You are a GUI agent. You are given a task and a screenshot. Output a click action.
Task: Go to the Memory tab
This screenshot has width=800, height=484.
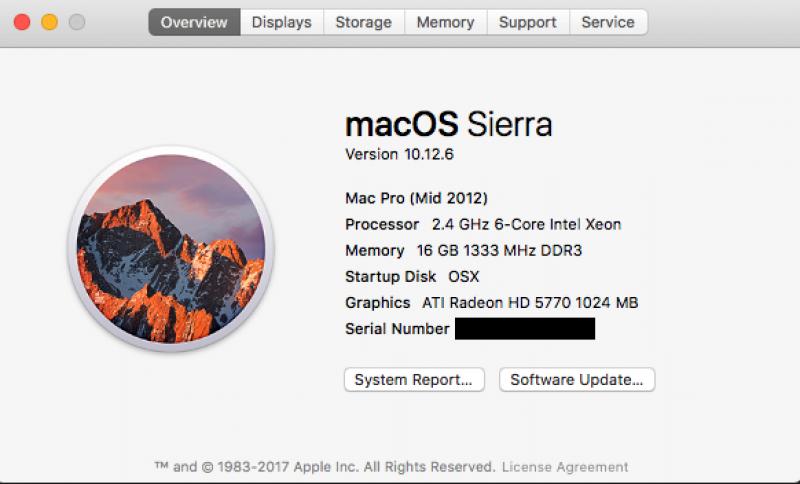point(445,22)
